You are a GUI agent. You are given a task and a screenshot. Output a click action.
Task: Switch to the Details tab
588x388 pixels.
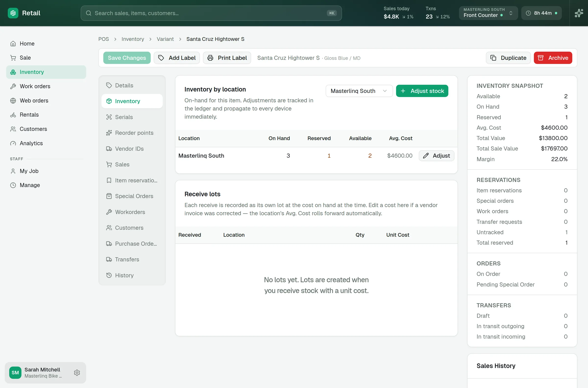pos(132,85)
